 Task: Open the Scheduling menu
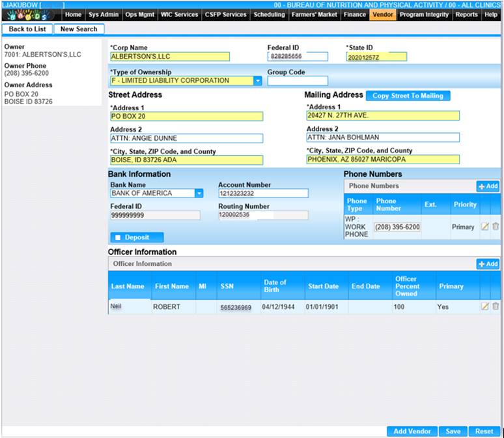point(269,15)
